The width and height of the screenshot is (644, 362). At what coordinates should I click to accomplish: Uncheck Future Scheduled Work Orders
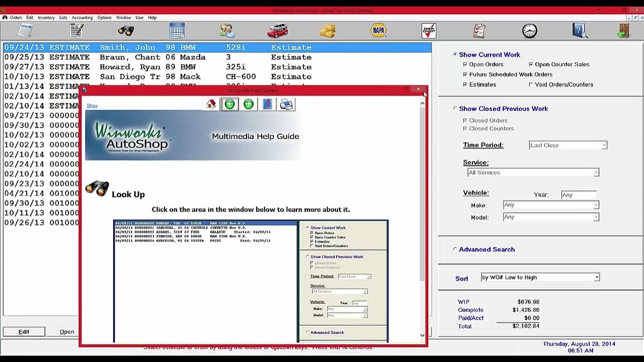coord(465,74)
